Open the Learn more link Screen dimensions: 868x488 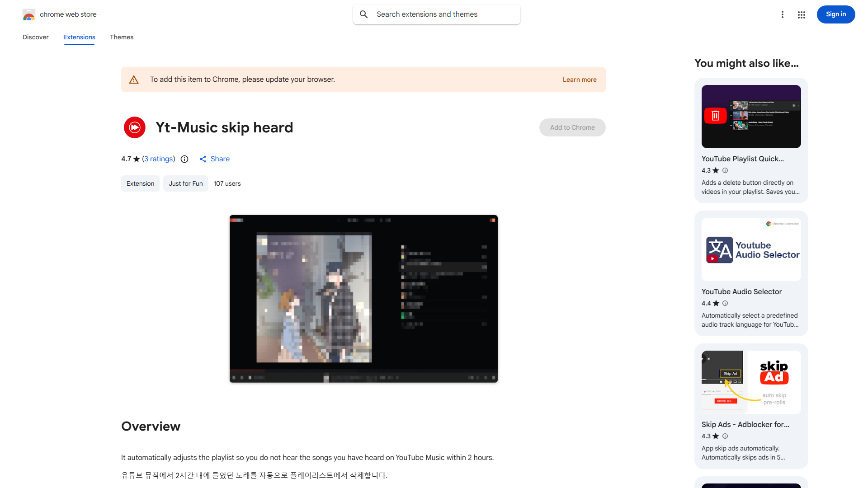579,79
